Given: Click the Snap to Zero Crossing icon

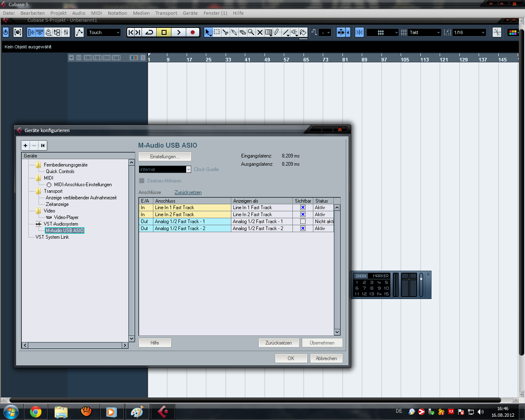Looking at the screenshot, I should [x=497, y=32].
